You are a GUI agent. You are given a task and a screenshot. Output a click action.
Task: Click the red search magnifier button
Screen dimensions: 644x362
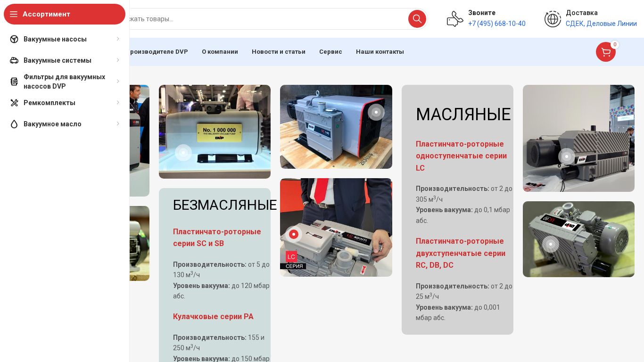417,19
